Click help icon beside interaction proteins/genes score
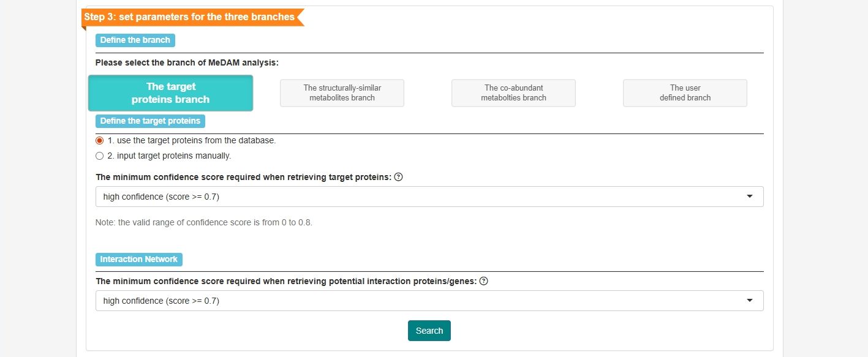The width and height of the screenshot is (868, 357). 484,281
